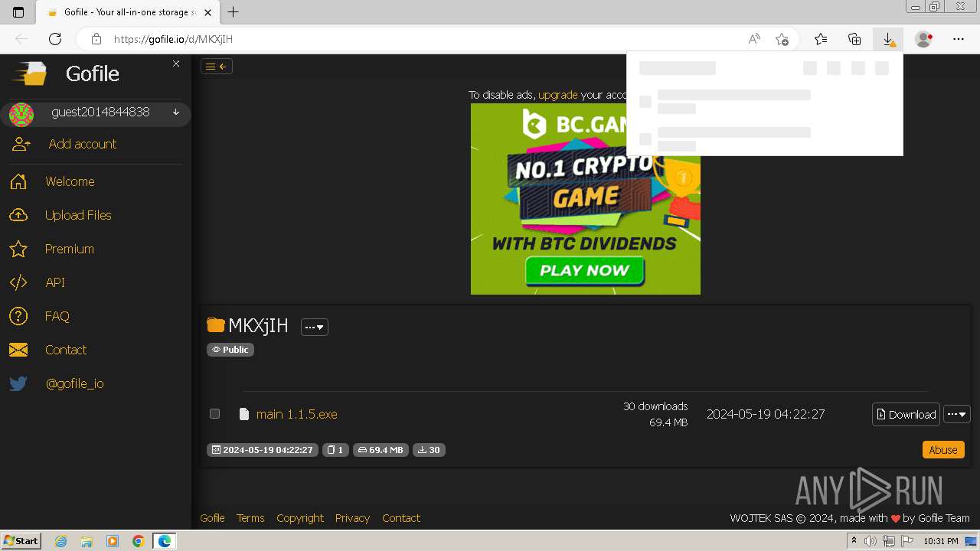
Task: Open the API page
Action: click(x=55, y=282)
